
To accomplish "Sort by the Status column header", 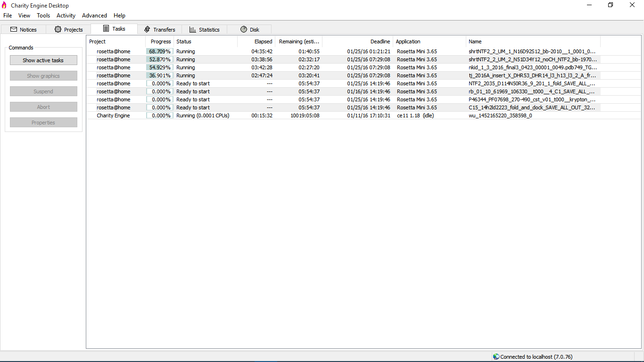I will pos(205,41).
